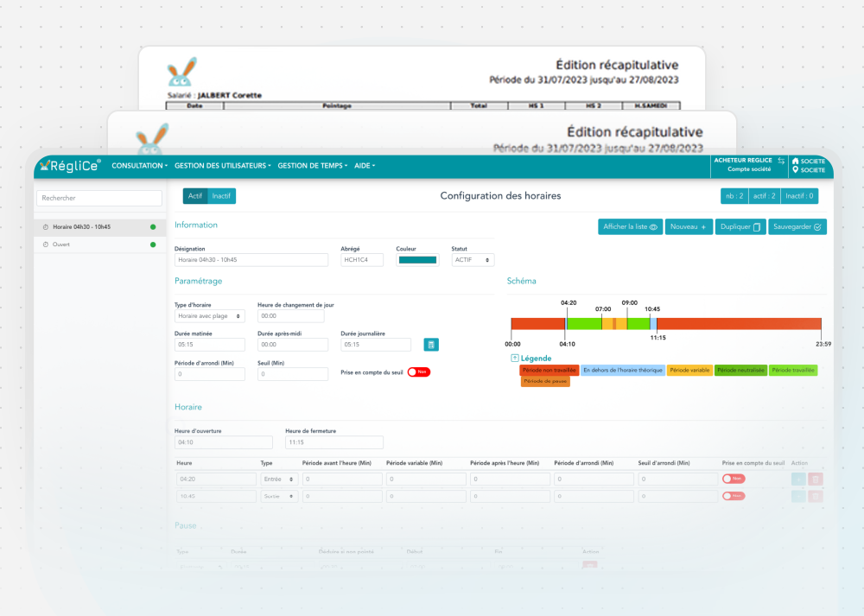
Task: Click the Période d'arrondi (Min) parameter field
Action: [209, 374]
